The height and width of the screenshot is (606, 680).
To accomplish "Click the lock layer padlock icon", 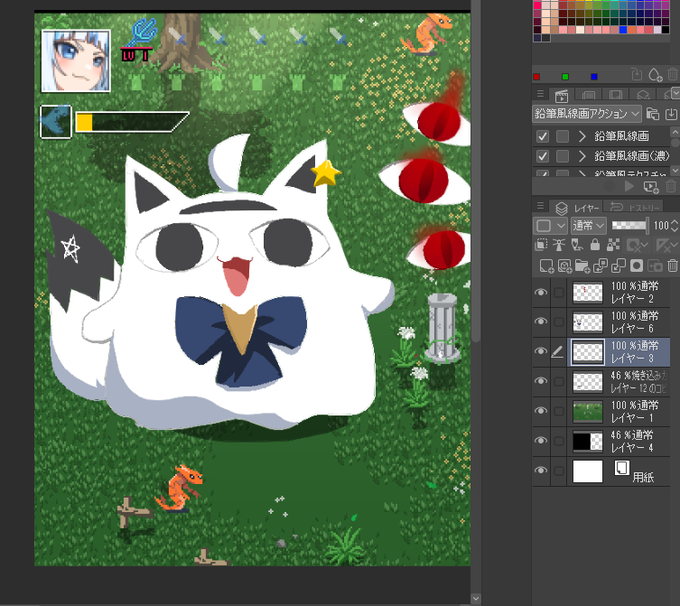I will click(595, 245).
